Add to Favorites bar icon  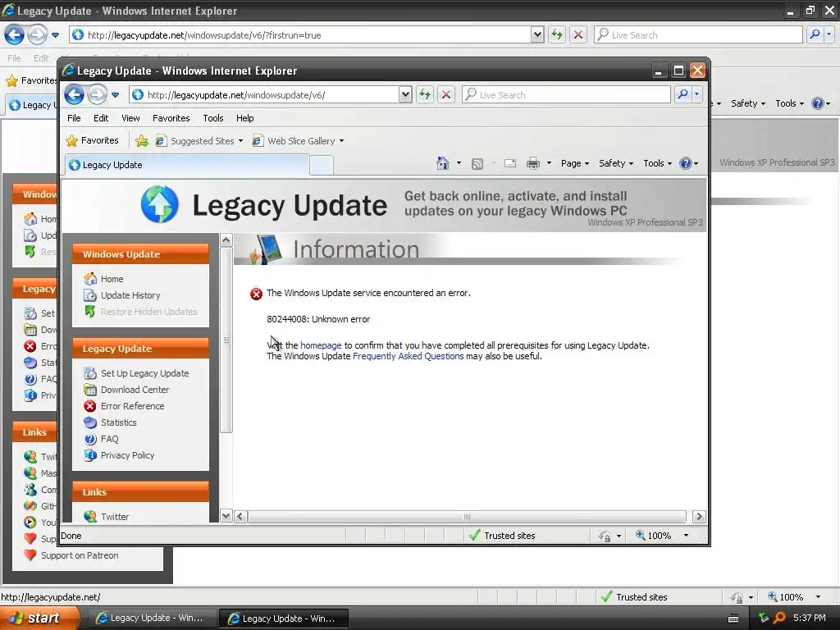click(x=142, y=141)
